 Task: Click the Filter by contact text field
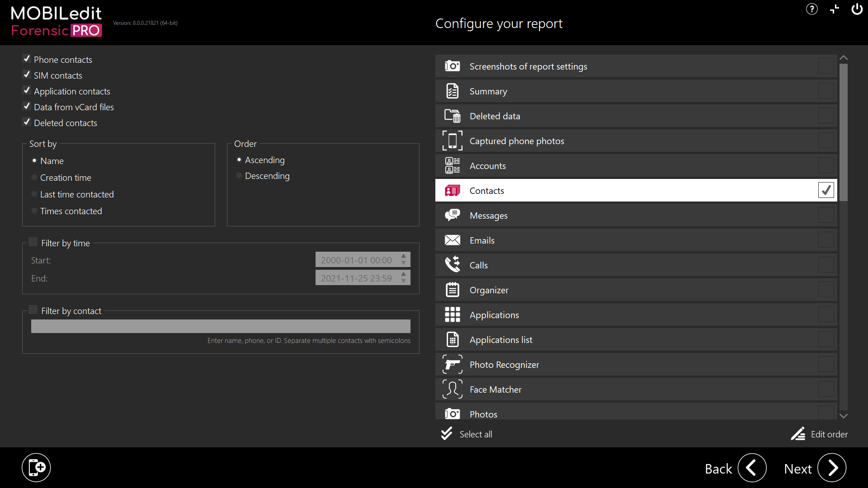tap(221, 326)
